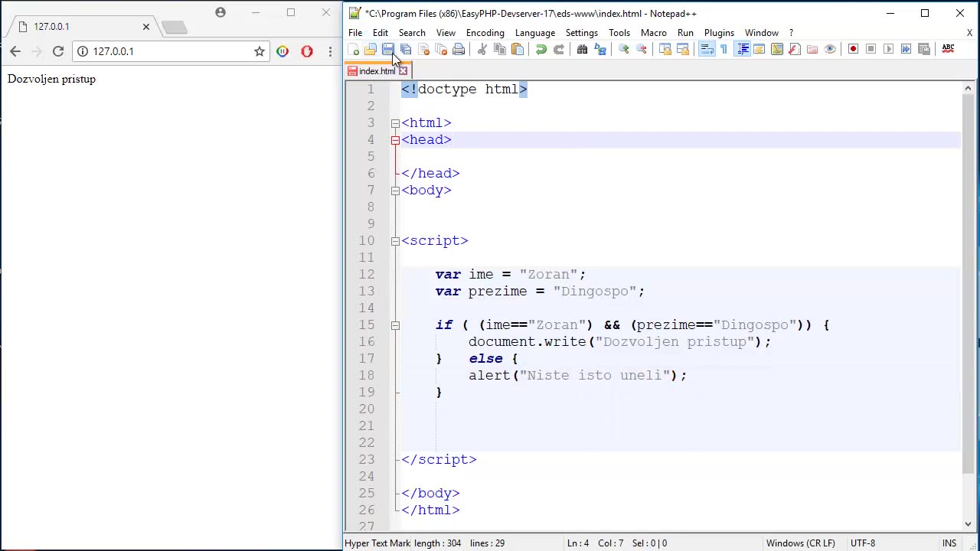Close the 127.0.0.1 Chrome tab
The image size is (980, 551).
coord(146,27)
